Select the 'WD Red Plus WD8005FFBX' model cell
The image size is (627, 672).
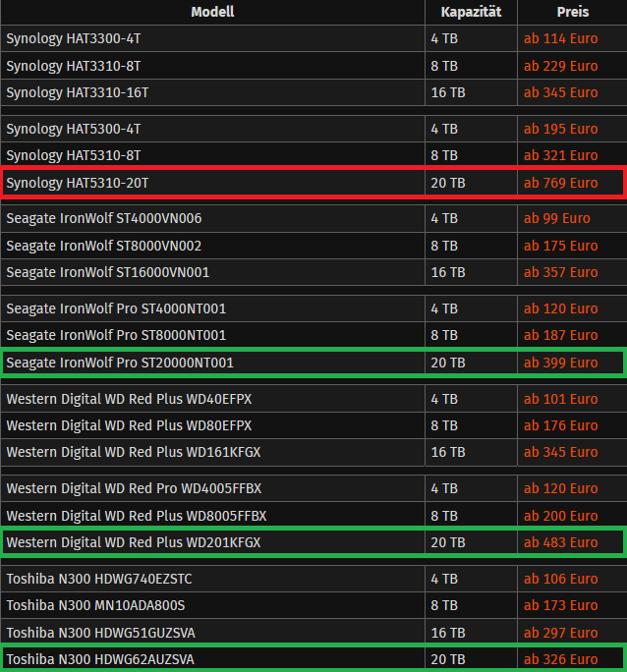(212, 516)
